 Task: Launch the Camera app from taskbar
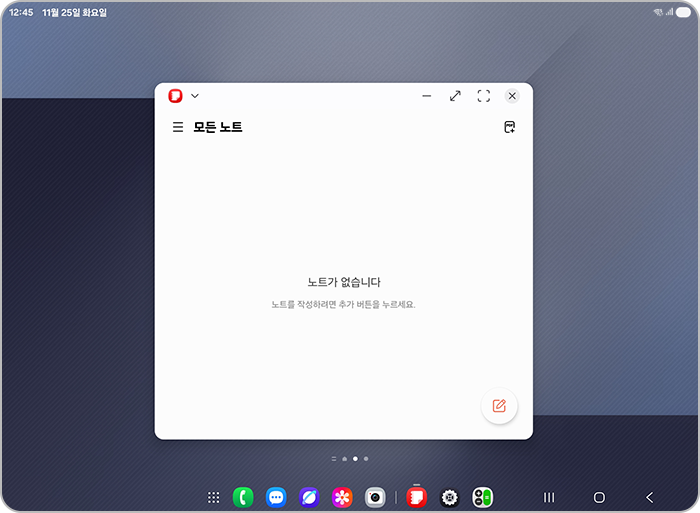pos(375,497)
